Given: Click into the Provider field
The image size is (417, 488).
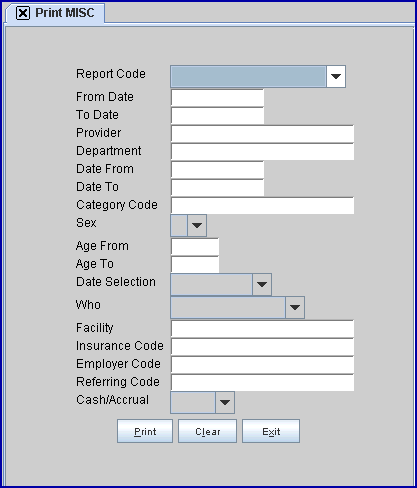Looking at the screenshot, I should click(x=263, y=134).
